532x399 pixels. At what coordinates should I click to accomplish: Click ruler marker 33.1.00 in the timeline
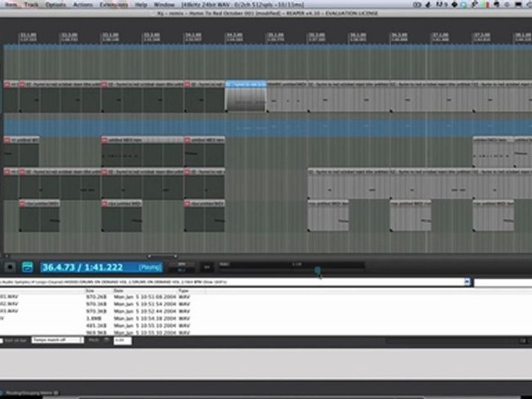pyautogui.click(x=110, y=37)
